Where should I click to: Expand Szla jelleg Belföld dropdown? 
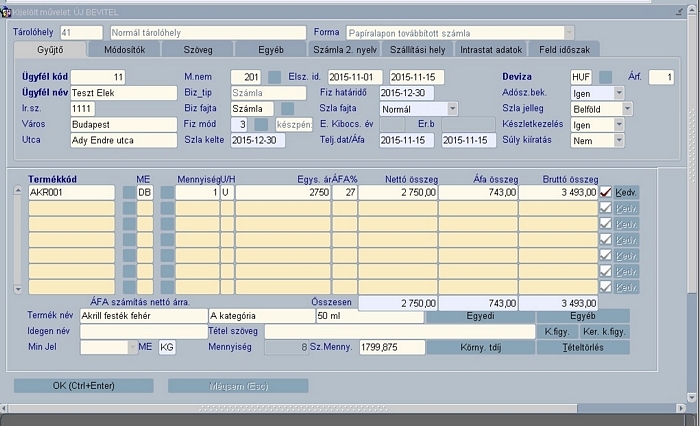tap(627, 109)
